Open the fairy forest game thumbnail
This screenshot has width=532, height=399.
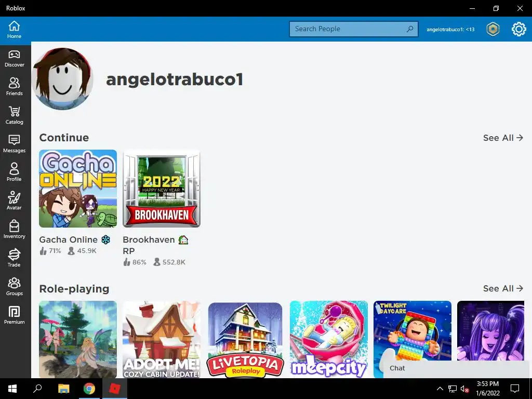[x=78, y=339]
